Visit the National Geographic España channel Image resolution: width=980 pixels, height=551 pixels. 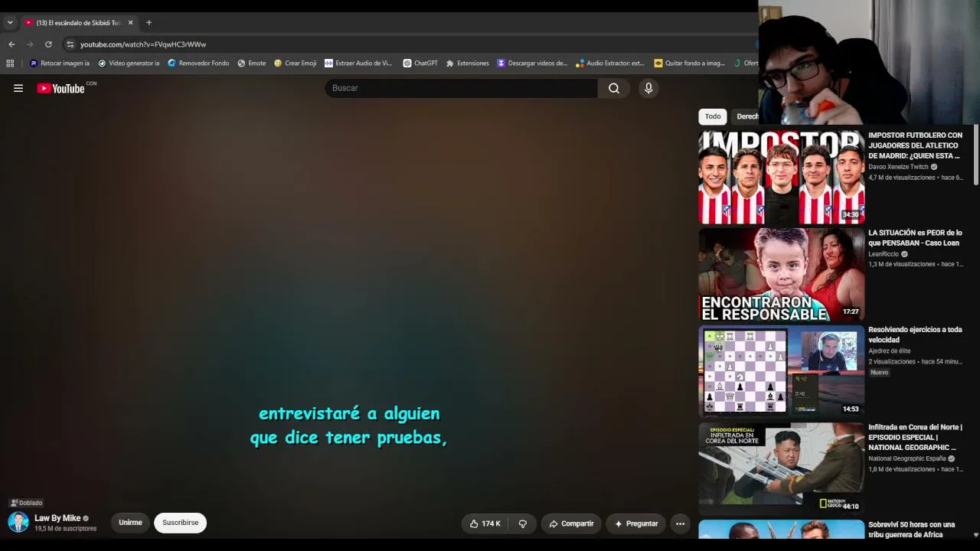tap(907, 458)
